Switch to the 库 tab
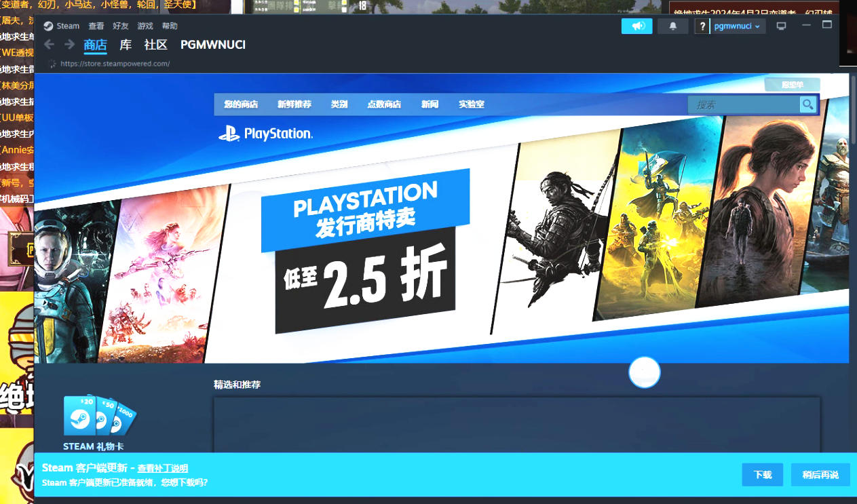 tap(126, 45)
